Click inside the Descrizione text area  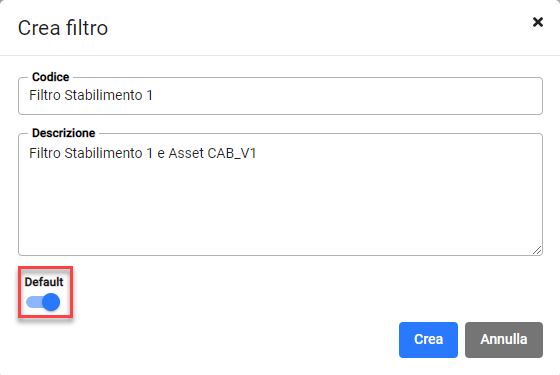[x=280, y=194]
